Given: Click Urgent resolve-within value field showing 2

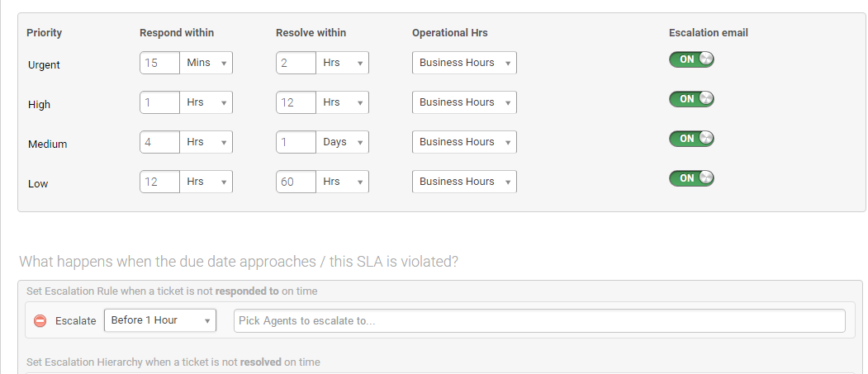Looking at the screenshot, I should click(296, 63).
